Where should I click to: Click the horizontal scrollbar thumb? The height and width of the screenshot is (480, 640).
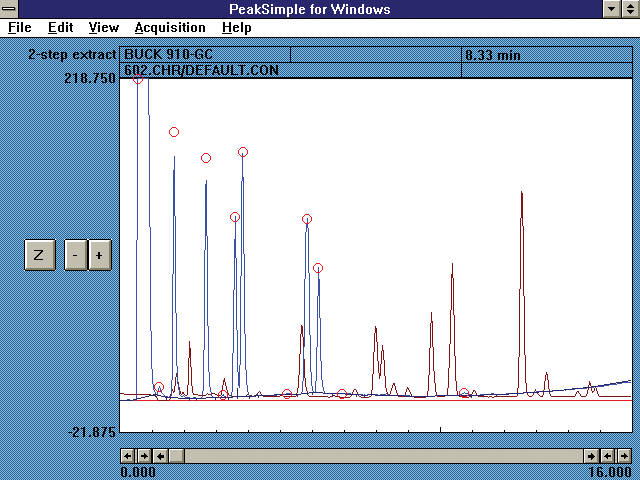(x=176, y=456)
